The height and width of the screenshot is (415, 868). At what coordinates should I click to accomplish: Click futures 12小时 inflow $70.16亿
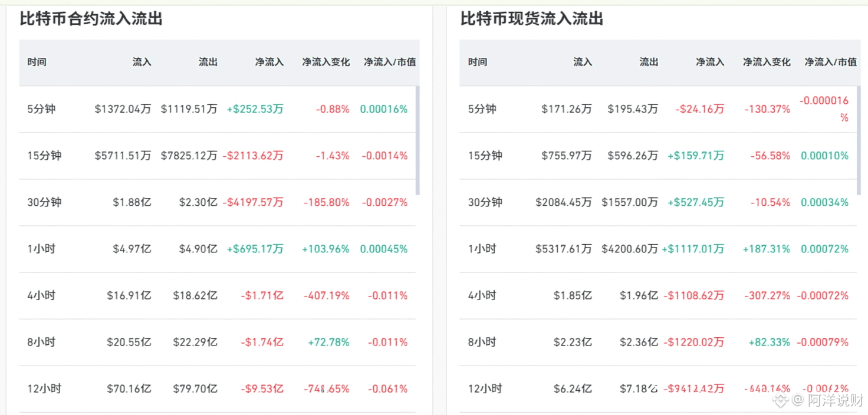129,388
